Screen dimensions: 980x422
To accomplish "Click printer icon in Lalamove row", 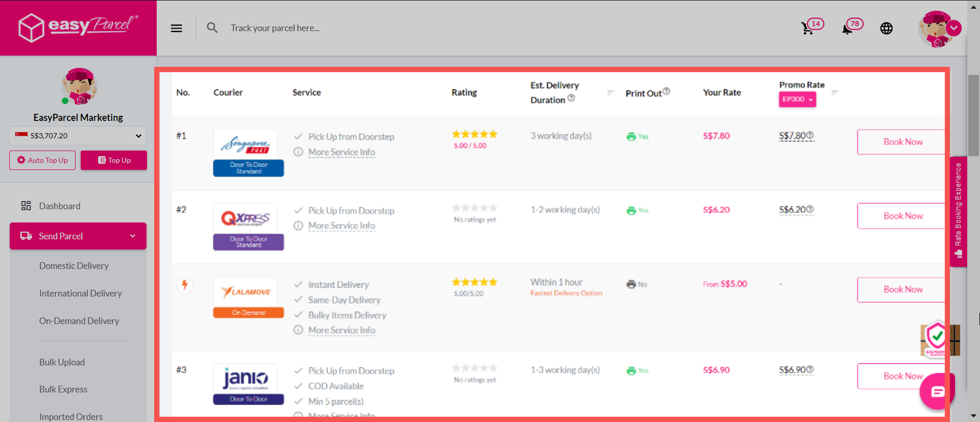I will (x=631, y=284).
